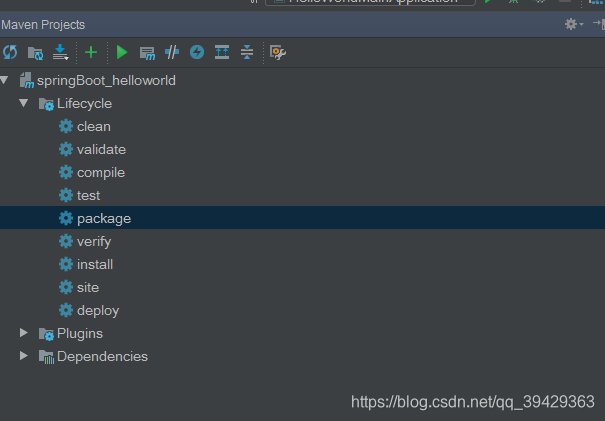Select the clean lifecycle goal

(x=94, y=127)
